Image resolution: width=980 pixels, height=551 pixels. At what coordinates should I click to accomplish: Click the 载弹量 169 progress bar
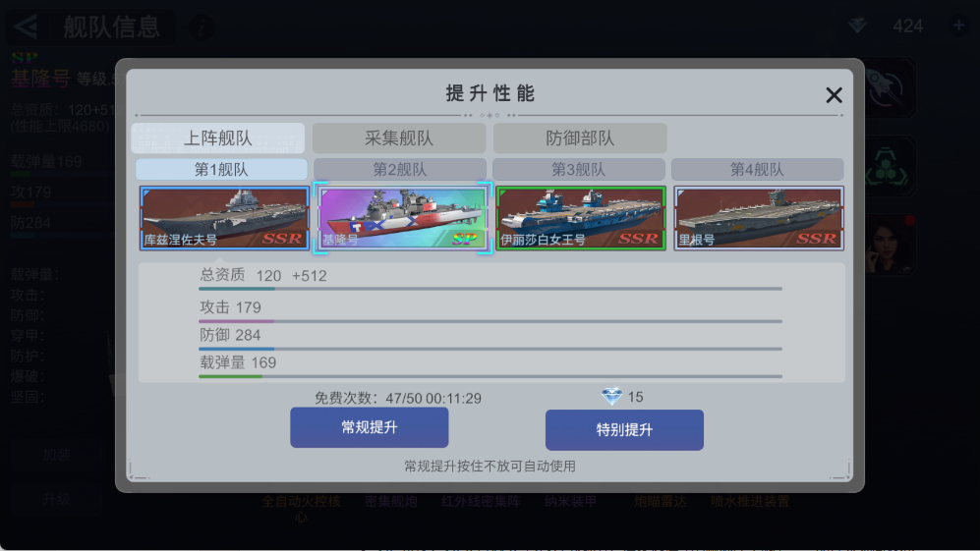click(x=490, y=376)
